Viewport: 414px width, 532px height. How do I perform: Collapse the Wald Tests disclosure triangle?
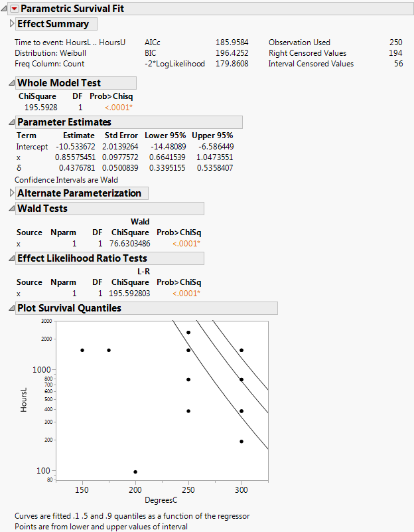pos(11,209)
